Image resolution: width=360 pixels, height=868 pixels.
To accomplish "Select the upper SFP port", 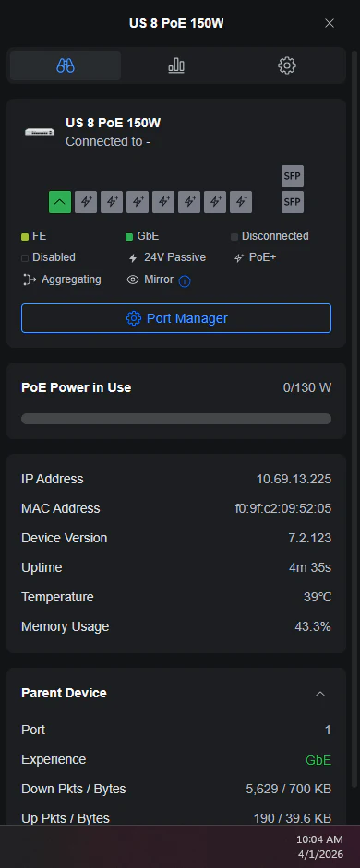I will [293, 176].
